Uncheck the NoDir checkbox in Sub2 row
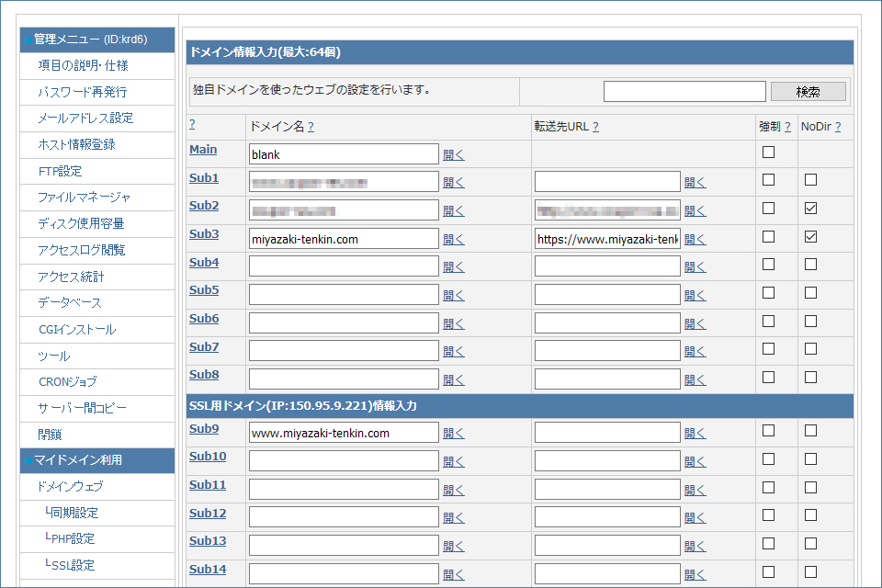Viewport: 882px width, 588px height. (x=810, y=209)
